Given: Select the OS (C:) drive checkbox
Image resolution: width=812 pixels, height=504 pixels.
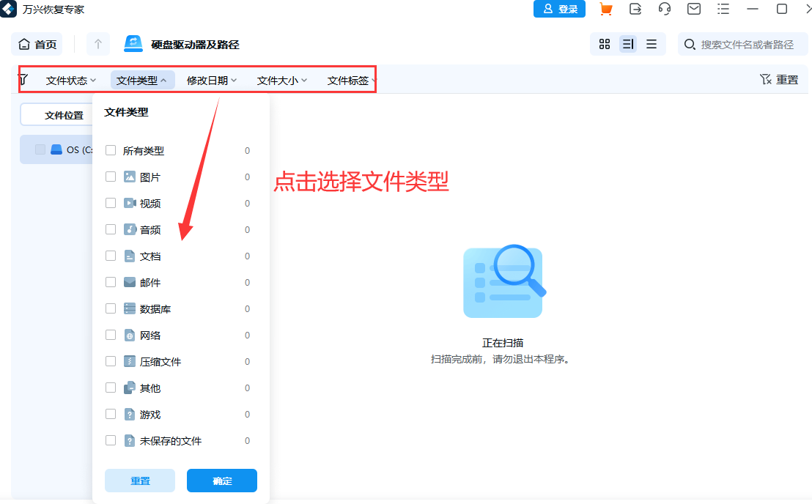Looking at the screenshot, I should click(40, 149).
